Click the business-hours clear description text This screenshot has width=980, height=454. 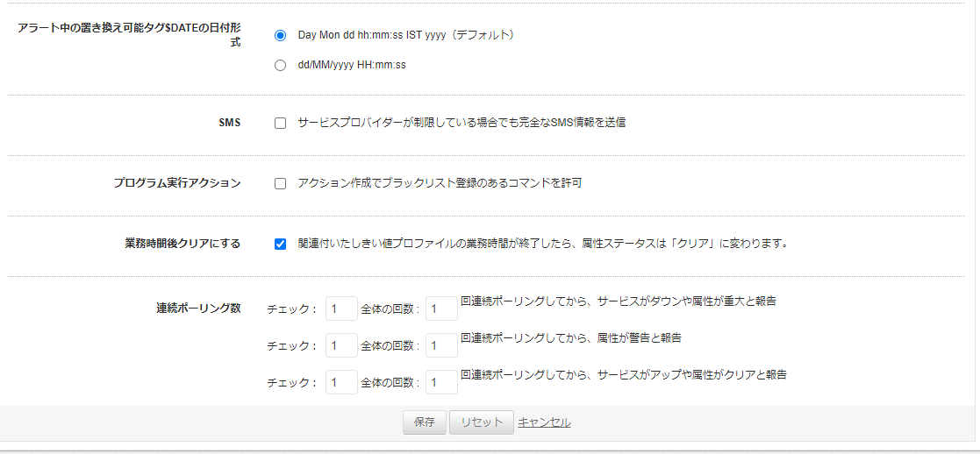[x=542, y=244]
